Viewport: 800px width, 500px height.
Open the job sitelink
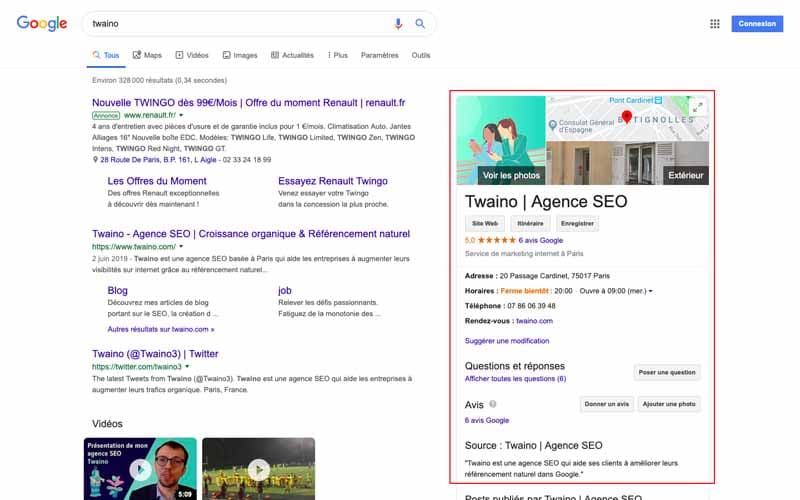[285, 290]
